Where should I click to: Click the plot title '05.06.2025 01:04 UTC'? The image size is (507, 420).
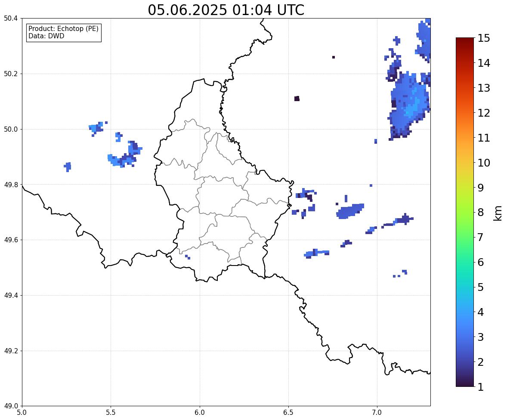tap(226, 10)
